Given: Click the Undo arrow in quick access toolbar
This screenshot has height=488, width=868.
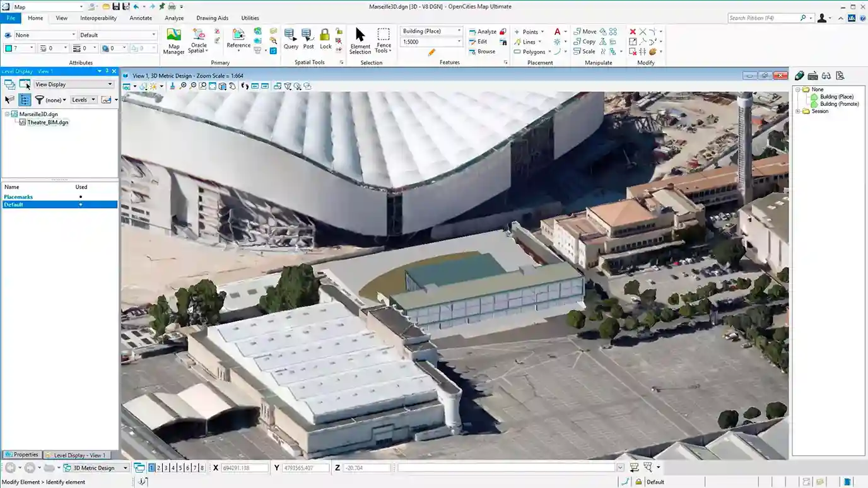Looking at the screenshot, I should [136, 6].
